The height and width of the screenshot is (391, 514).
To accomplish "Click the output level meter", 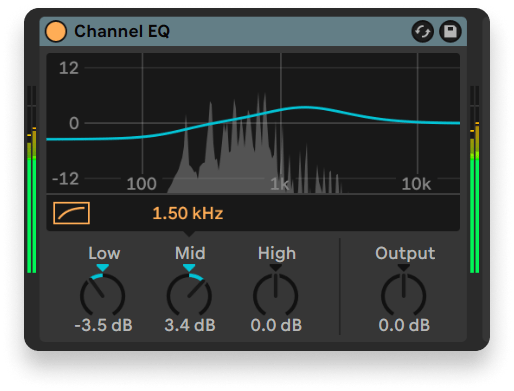I will (474, 179).
